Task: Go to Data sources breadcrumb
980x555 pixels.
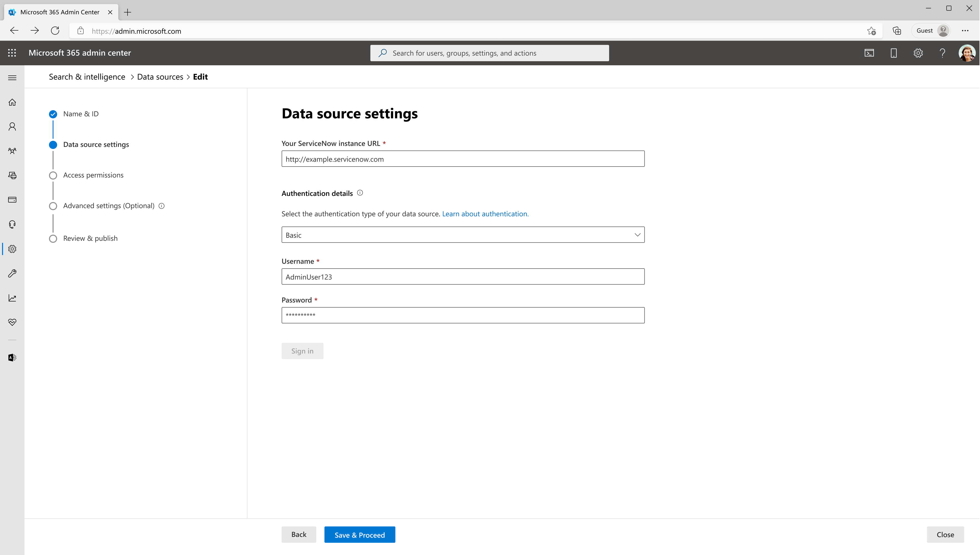Action: pos(160,77)
